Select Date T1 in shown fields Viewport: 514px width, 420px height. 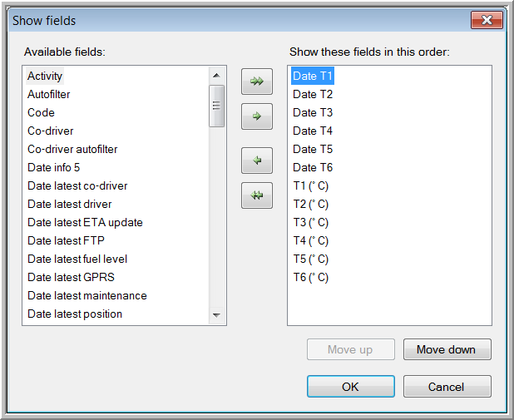coord(313,76)
